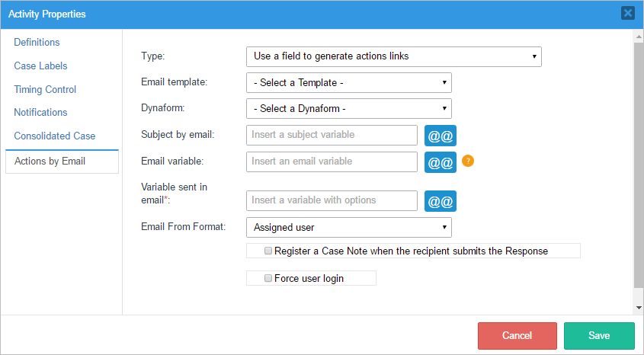Open the Dynaform selection dropdown
This screenshot has height=355, width=644.
[348, 108]
